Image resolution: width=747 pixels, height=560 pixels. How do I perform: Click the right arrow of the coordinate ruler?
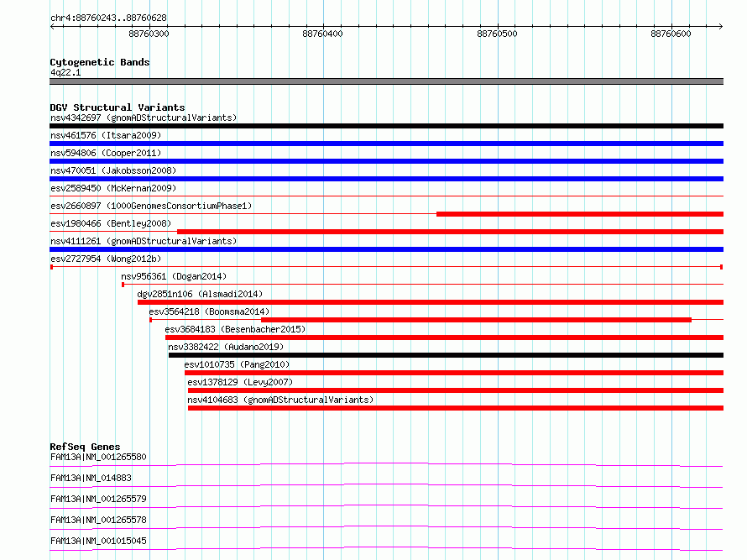721,26
